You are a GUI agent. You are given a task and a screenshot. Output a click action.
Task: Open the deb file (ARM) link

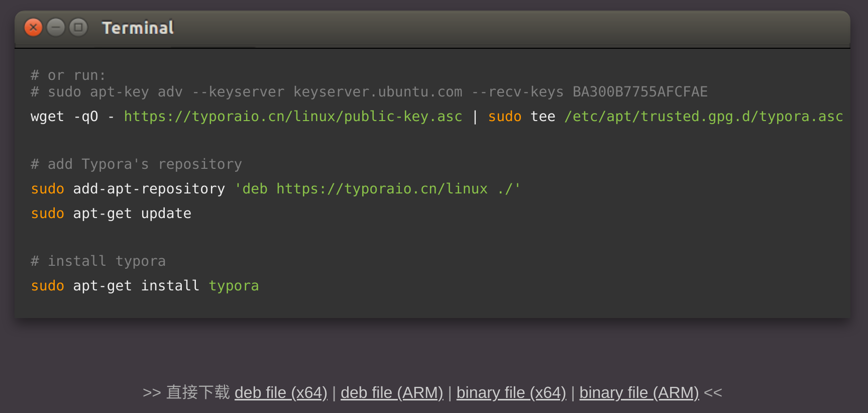pos(392,392)
